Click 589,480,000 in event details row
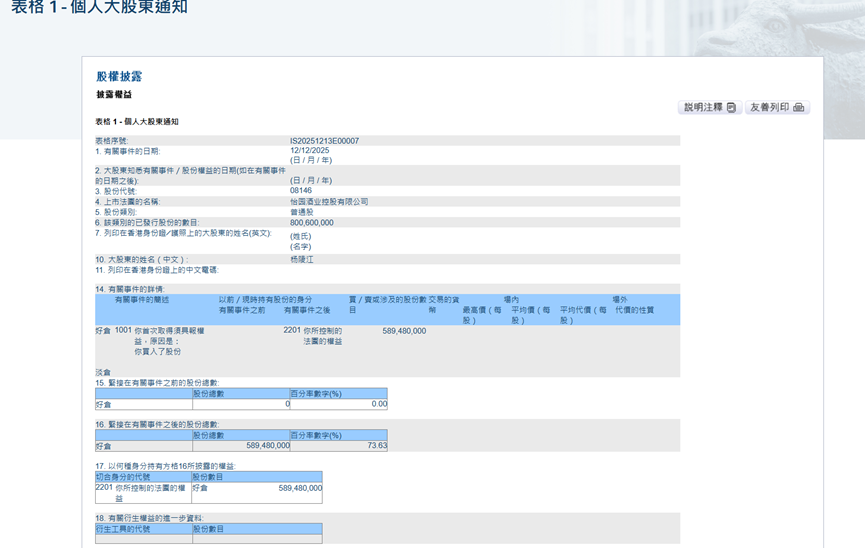865x548 pixels. (x=404, y=331)
